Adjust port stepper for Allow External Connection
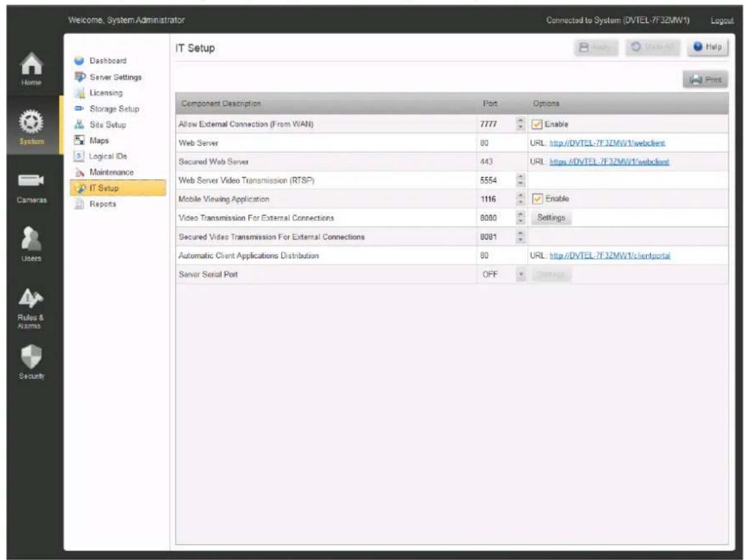This screenshot has height=560, width=746. tap(520, 123)
